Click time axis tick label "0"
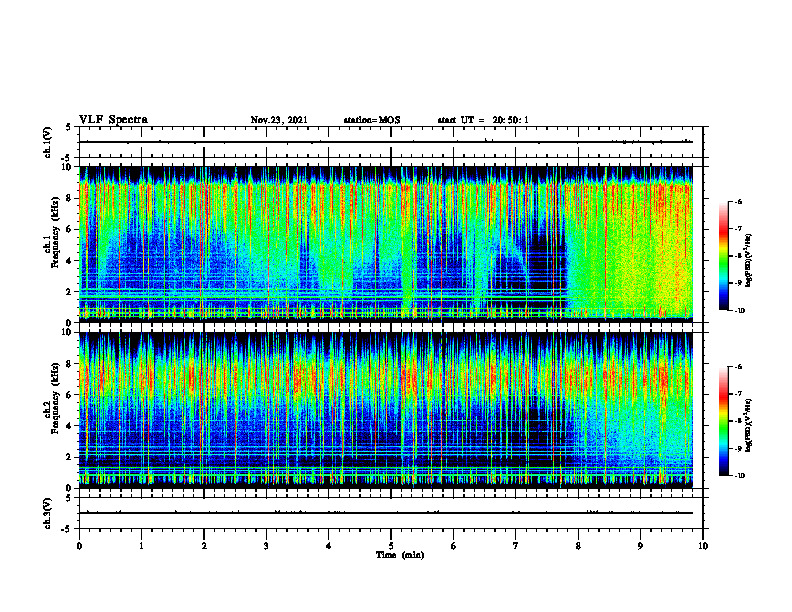Screen dimensions: 792x612 click(x=79, y=546)
